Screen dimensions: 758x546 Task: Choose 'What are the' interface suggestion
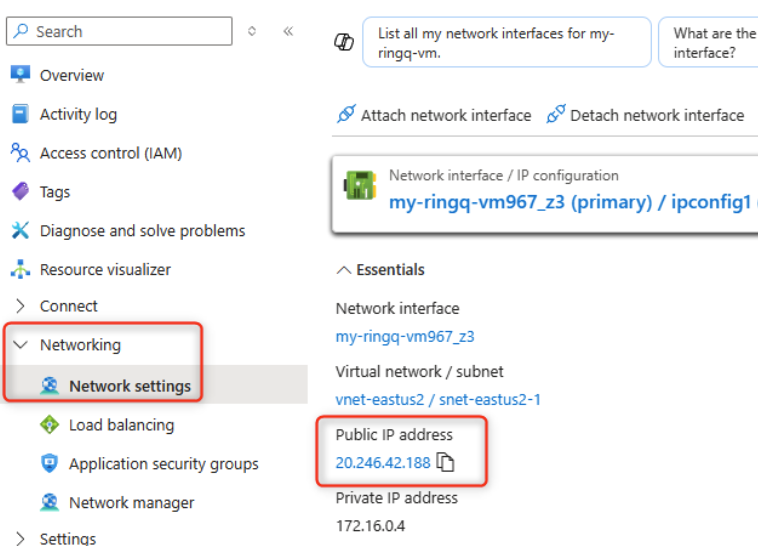708,43
